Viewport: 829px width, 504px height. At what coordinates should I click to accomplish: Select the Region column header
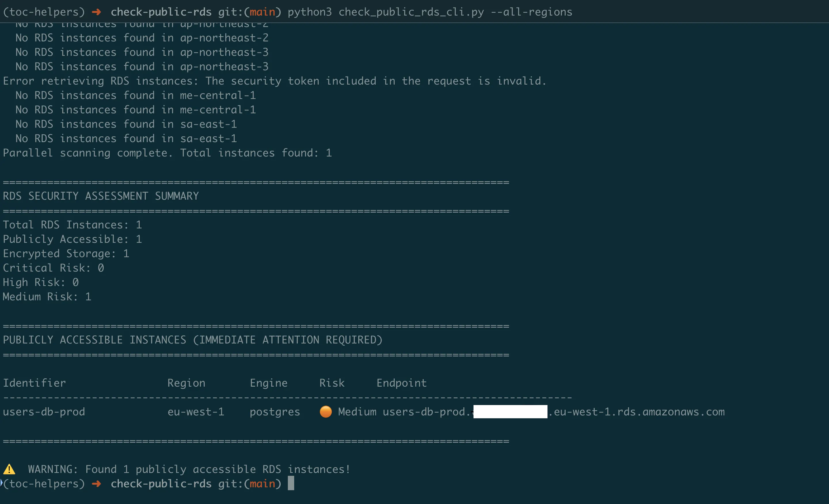coord(187,383)
